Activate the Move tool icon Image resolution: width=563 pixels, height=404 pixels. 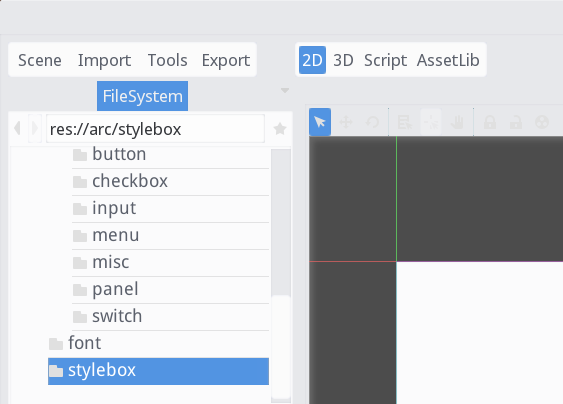point(346,122)
